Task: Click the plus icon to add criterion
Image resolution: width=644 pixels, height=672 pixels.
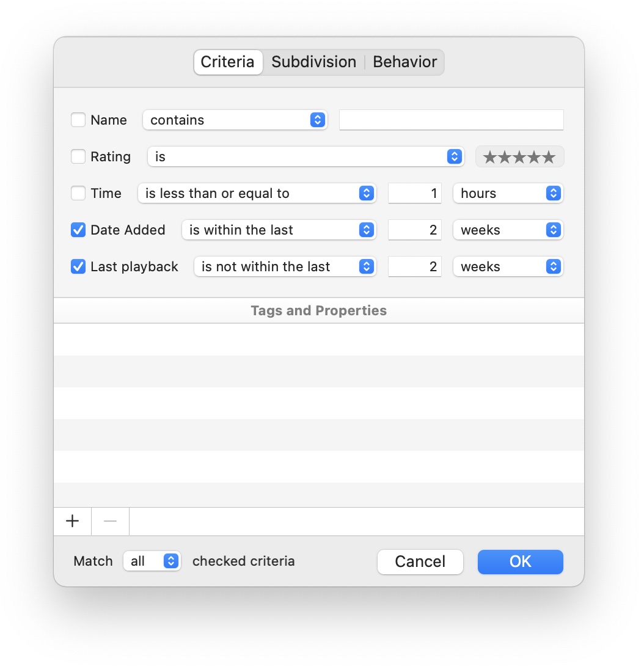Action: (72, 521)
